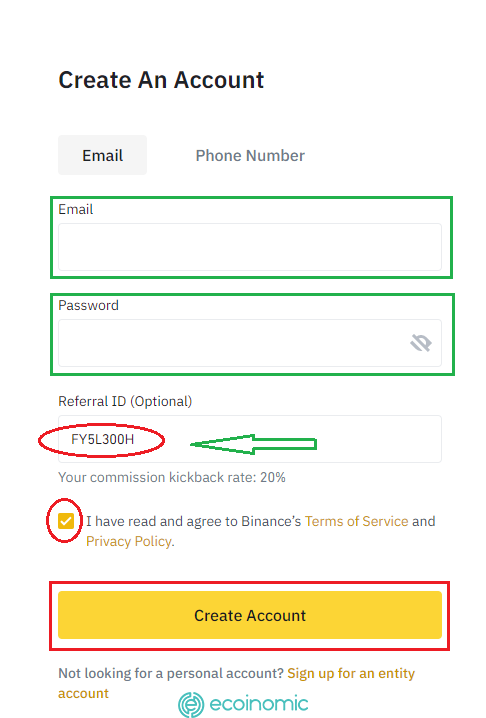This screenshot has width=486, height=718.
Task: Click the Password field label
Action: 88,305
